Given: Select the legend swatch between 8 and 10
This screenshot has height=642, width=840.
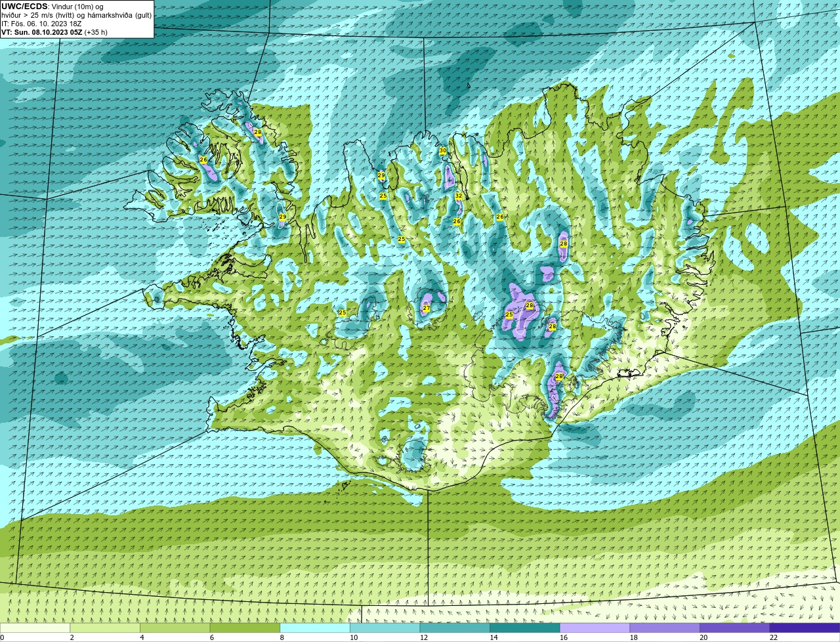Looking at the screenshot, I should coord(315,628).
